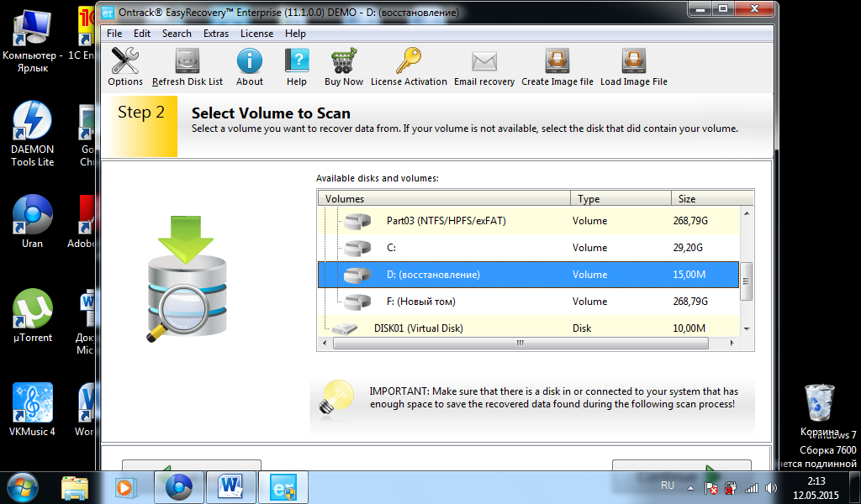Click the F: (Новый том) drive icon
Viewport: 861px width, 504px height.
point(357,302)
